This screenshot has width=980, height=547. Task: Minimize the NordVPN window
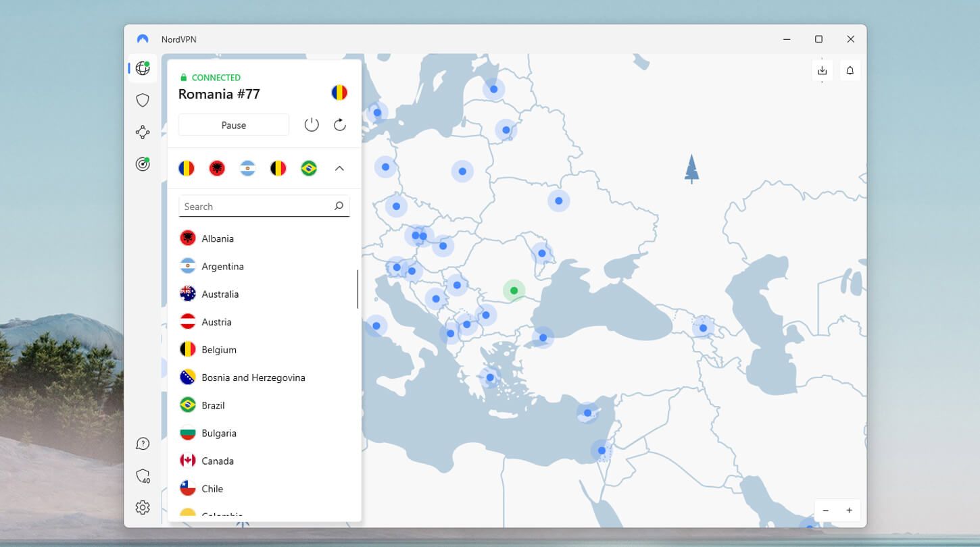click(x=787, y=39)
